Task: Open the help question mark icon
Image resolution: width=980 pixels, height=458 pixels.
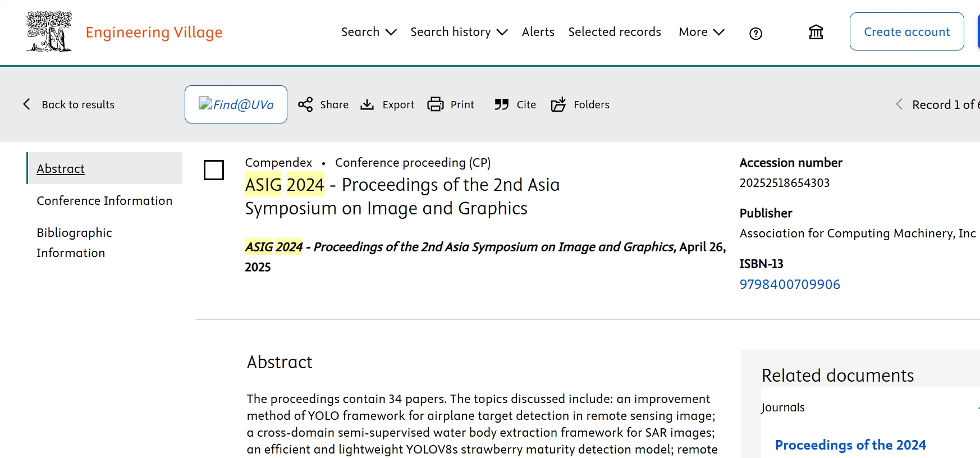Action: [755, 34]
